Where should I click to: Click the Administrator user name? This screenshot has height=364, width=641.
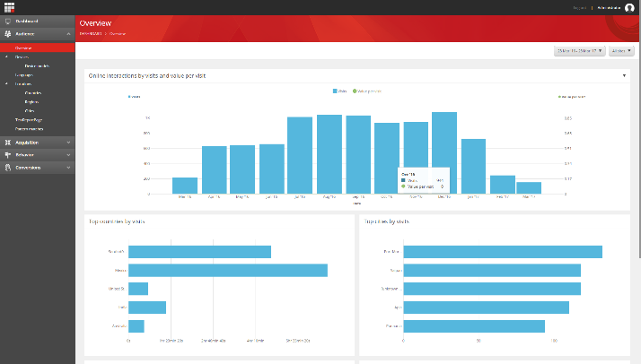coord(609,8)
